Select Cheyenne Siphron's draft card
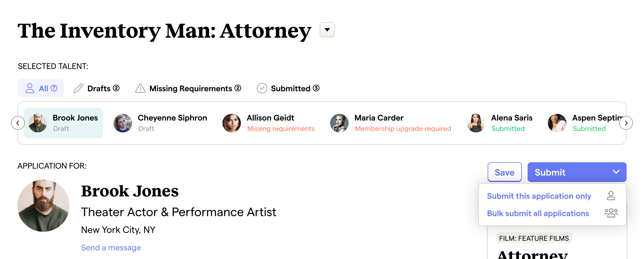The width and height of the screenshot is (644, 259). [160, 123]
